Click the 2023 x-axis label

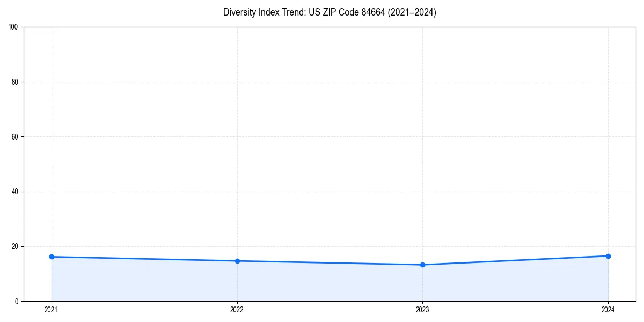(x=422, y=310)
